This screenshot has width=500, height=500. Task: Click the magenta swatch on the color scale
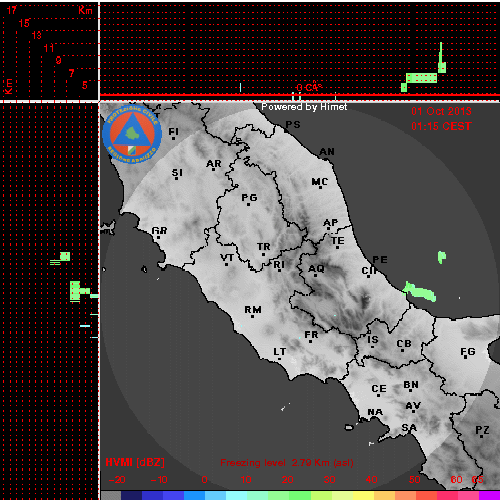click(490, 495)
